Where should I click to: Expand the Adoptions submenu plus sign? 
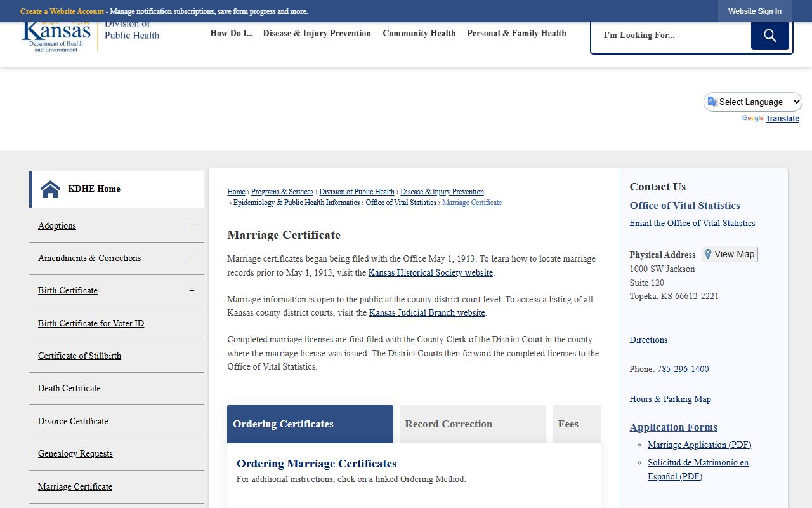(192, 225)
